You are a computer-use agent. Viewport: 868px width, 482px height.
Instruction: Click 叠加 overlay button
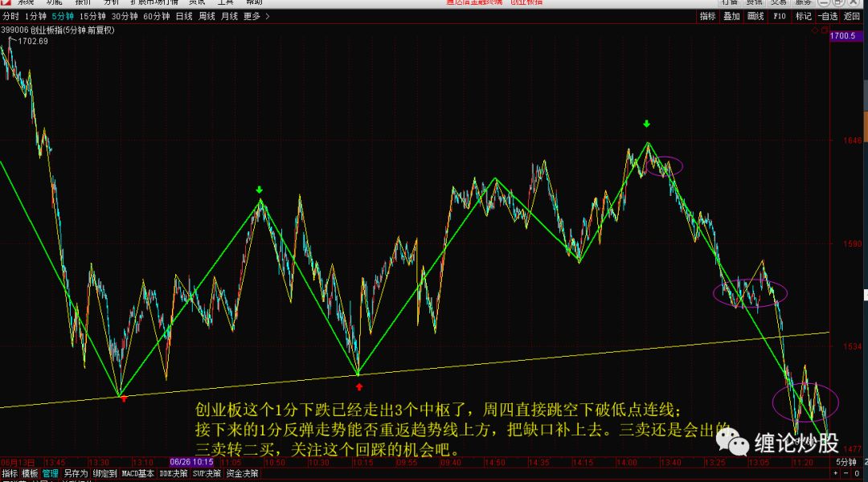731,17
